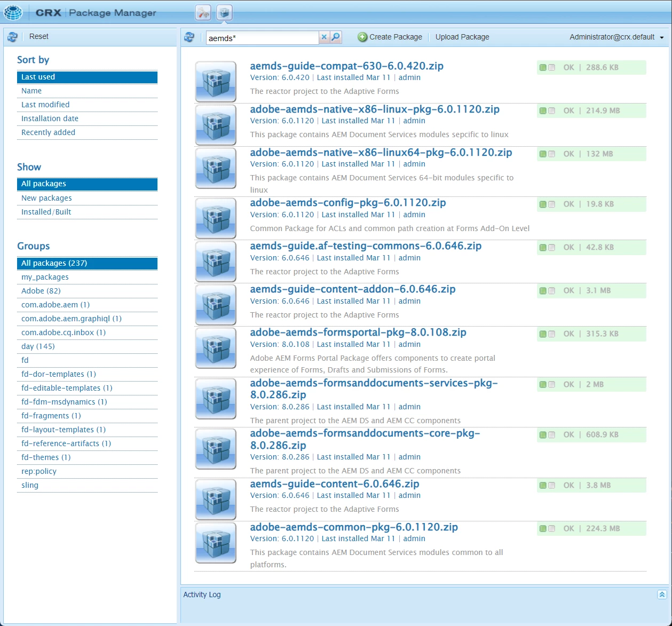Click the refresh icon left of search box

189,37
